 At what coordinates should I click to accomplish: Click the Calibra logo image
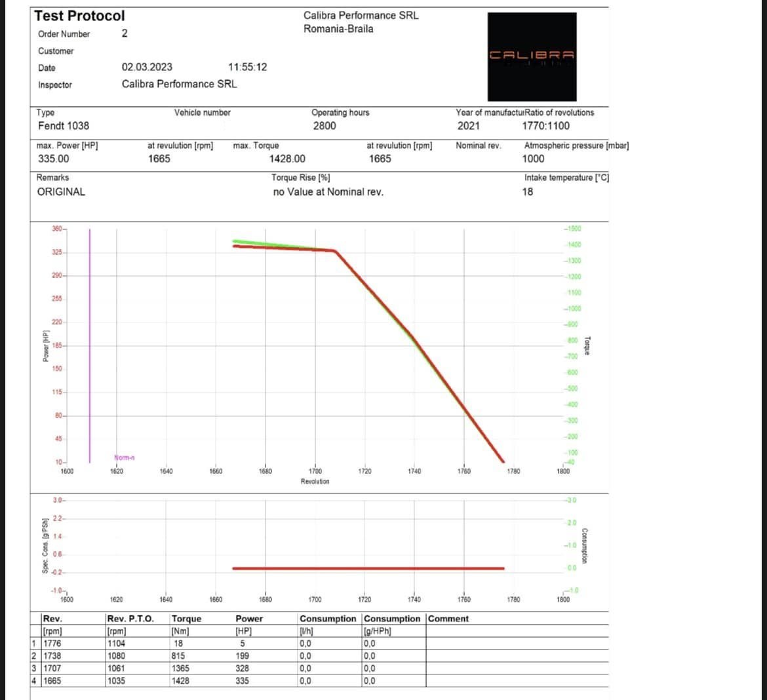532,57
